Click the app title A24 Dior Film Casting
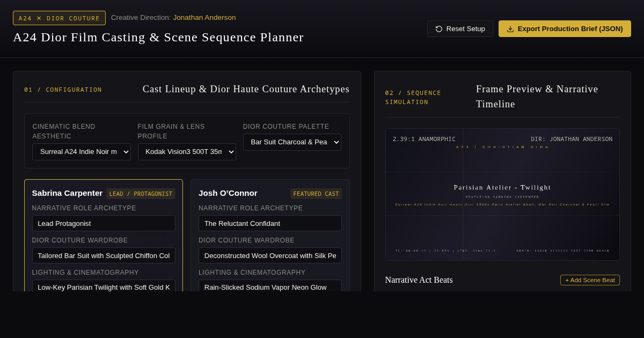Image resolution: width=644 pixels, height=338 pixels. tap(158, 37)
